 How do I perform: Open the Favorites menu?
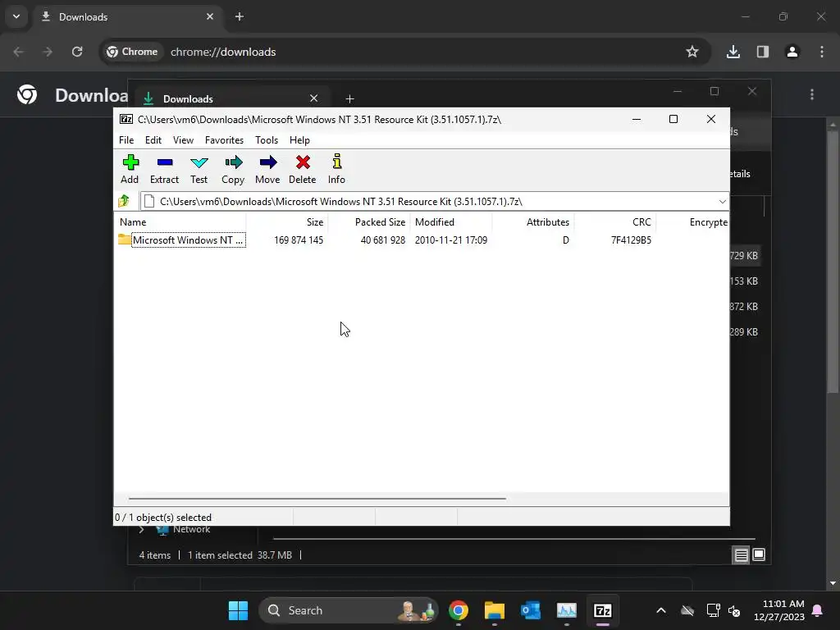[225, 139]
